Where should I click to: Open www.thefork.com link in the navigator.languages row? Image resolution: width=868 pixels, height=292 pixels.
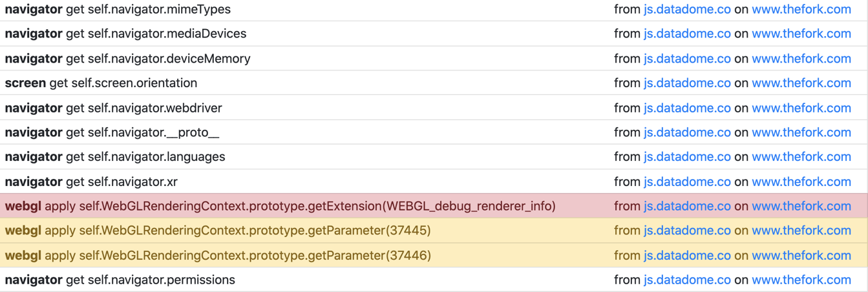tap(801, 157)
